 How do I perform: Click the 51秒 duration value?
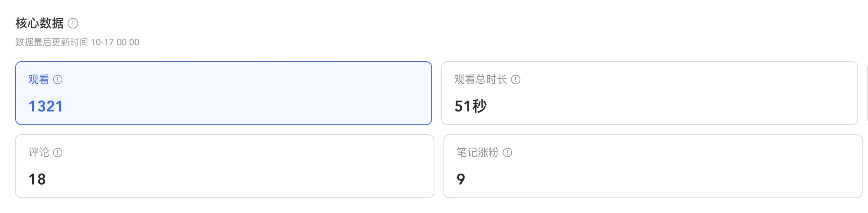tap(470, 106)
